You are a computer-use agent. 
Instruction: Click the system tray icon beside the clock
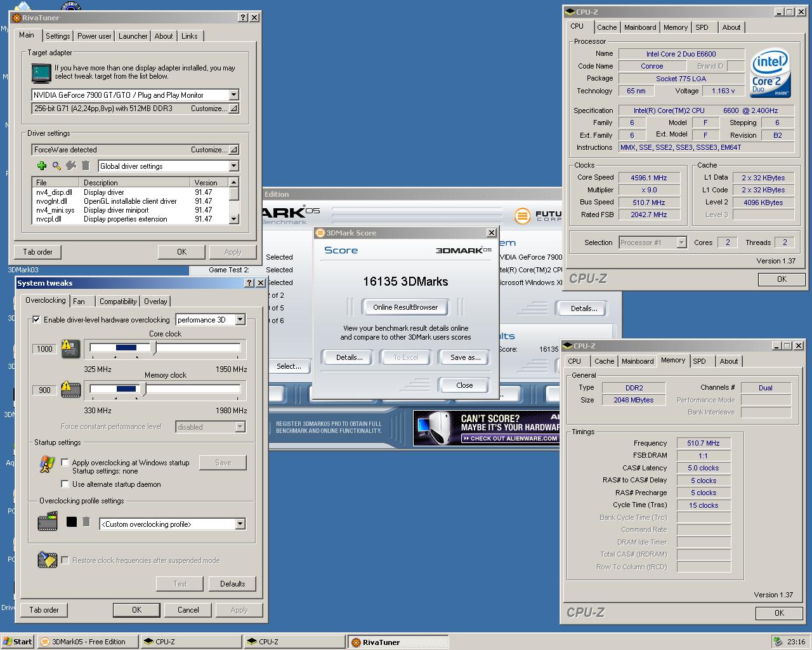[x=777, y=641]
